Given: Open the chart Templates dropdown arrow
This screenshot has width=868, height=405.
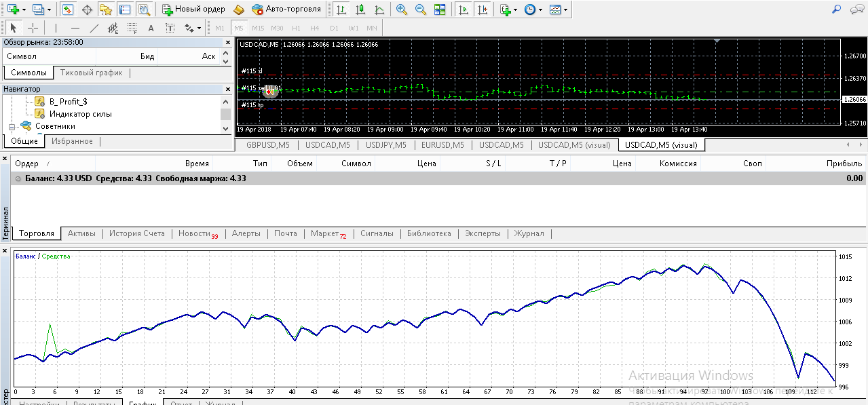Looking at the screenshot, I should coord(566,9).
